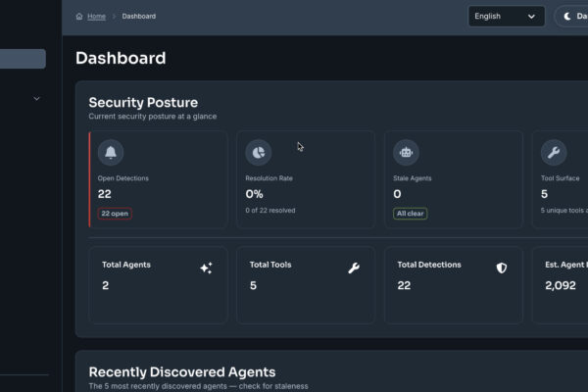Click the Total Agents sparkle icon
588x392 pixels.
tap(206, 268)
